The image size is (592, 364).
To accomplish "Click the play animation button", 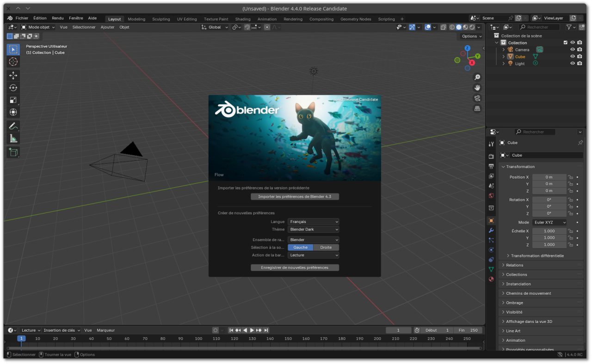I will coord(252,330).
